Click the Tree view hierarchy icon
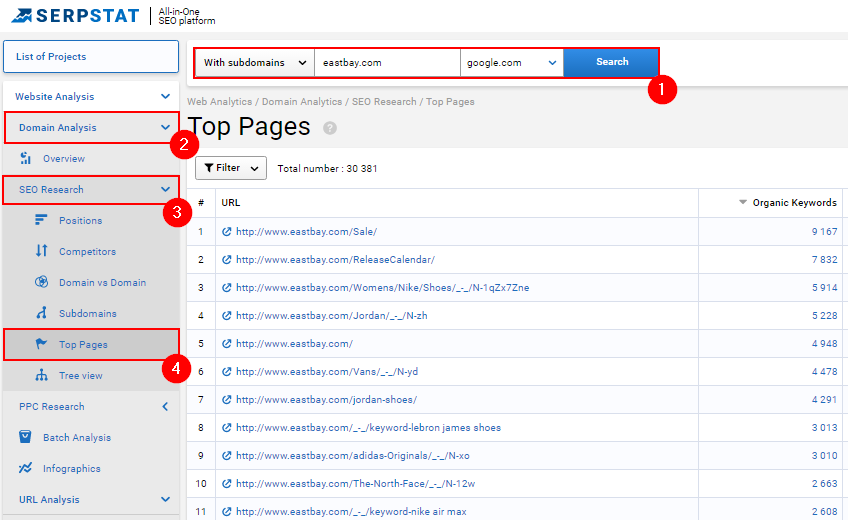This screenshot has width=848, height=520. [42, 375]
